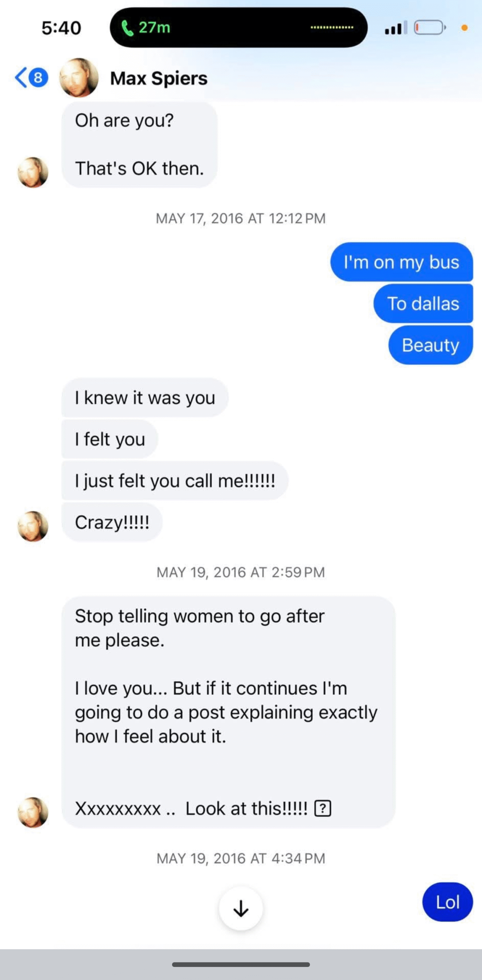Image resolution: width=482 pixels, height=980 pixels.
Task: Tap the "Beauty" sent message bubble
Action: click(430, 345)
